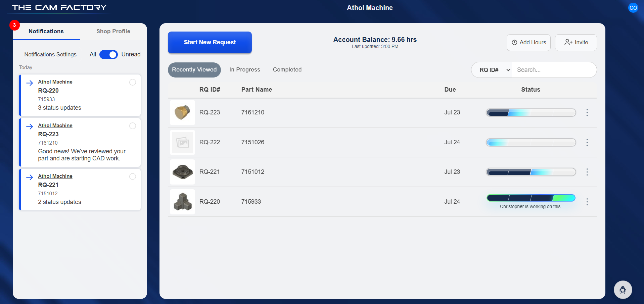Click the Search input field

coord(554,70)
